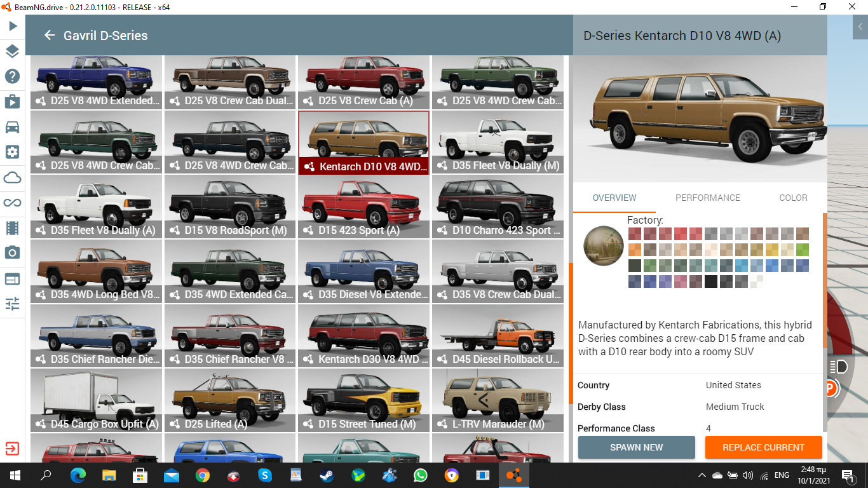The height and width of the screenshot is (488, 868).
Task: Select the D35 Chief Rancher V8 config
Action: tap(230, 335)
